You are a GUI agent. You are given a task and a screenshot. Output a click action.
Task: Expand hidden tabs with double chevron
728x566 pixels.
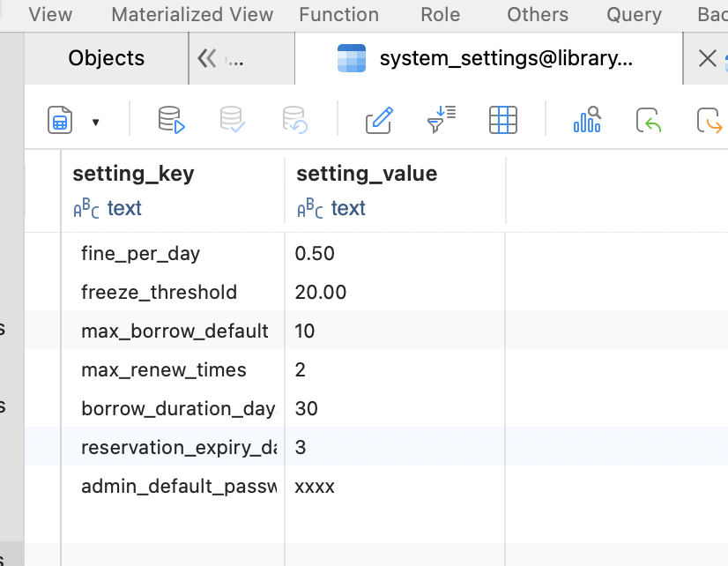pos(207,58)
